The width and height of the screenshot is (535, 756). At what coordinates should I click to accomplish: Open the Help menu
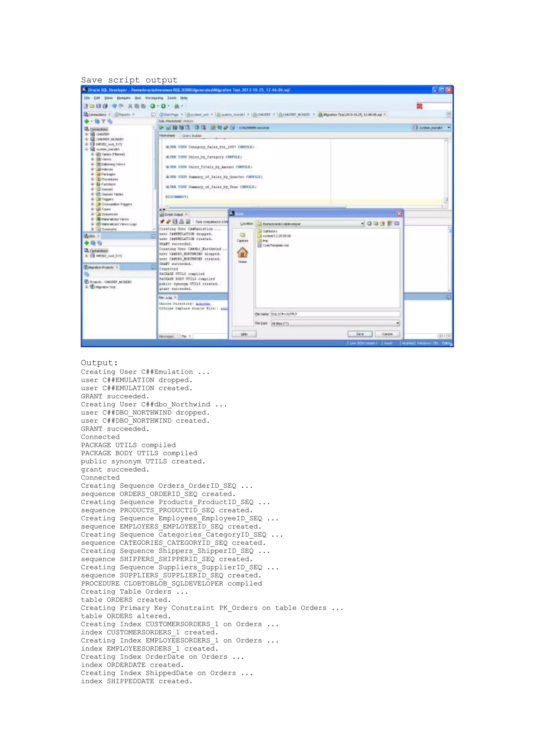pos(184,98)
